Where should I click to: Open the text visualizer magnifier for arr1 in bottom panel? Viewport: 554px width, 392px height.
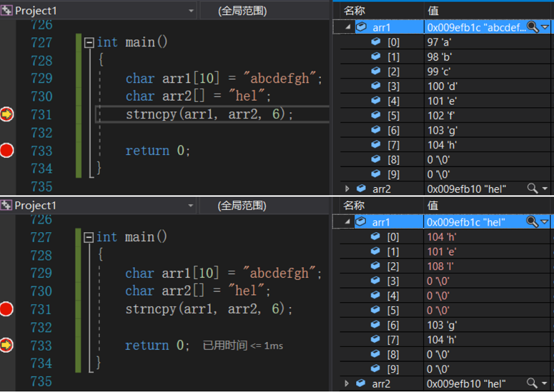[532, 222]
